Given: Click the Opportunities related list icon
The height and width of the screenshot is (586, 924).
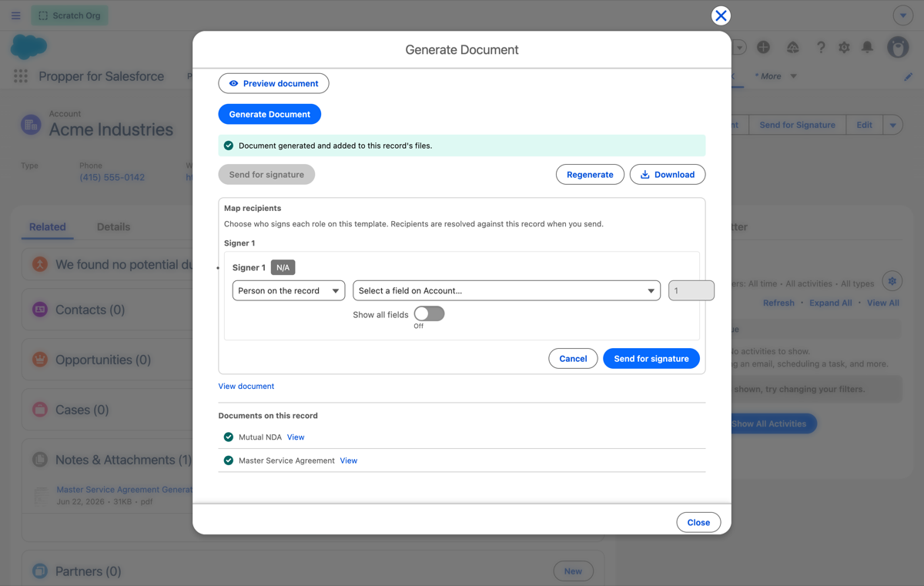Looking at the screenshot, I should point(40,360).
